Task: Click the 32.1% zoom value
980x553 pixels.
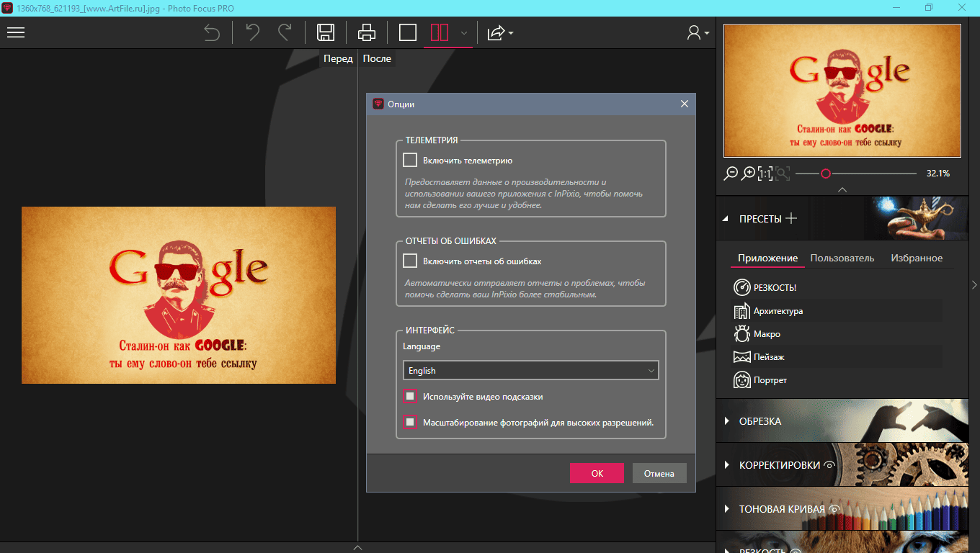Action: (x=938, y=174)
